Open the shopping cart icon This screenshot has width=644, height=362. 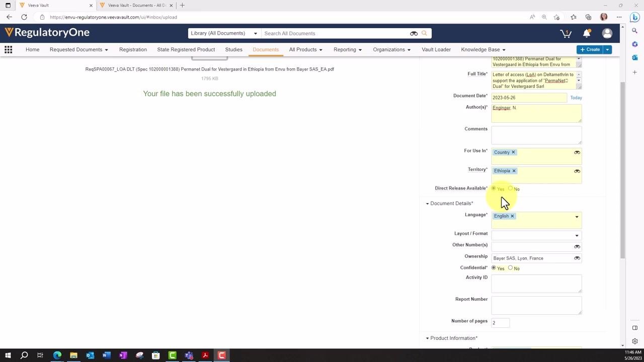566,33
